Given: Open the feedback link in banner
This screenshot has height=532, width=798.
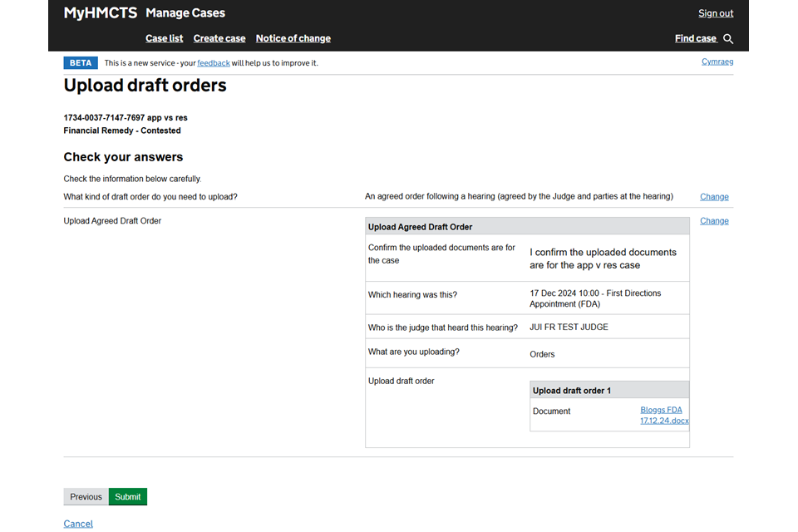Looking at the screenshot, I should [214, 63].
